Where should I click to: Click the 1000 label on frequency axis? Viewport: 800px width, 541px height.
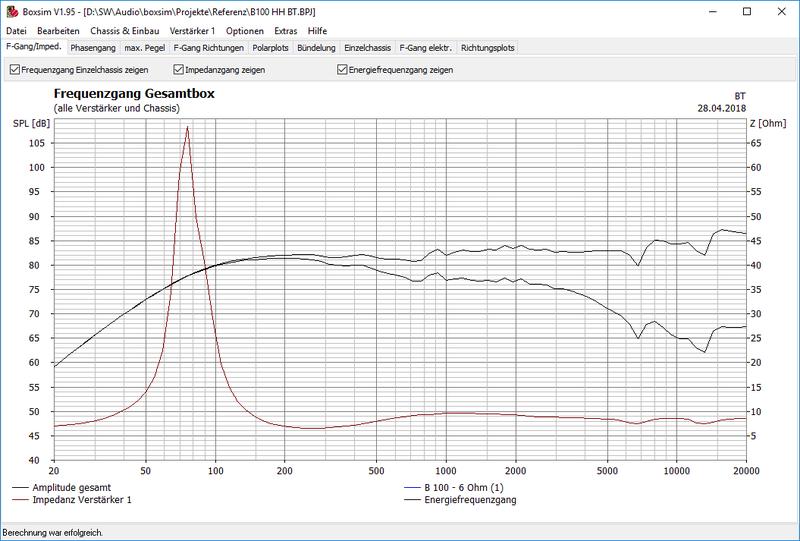tap(446, 471)
